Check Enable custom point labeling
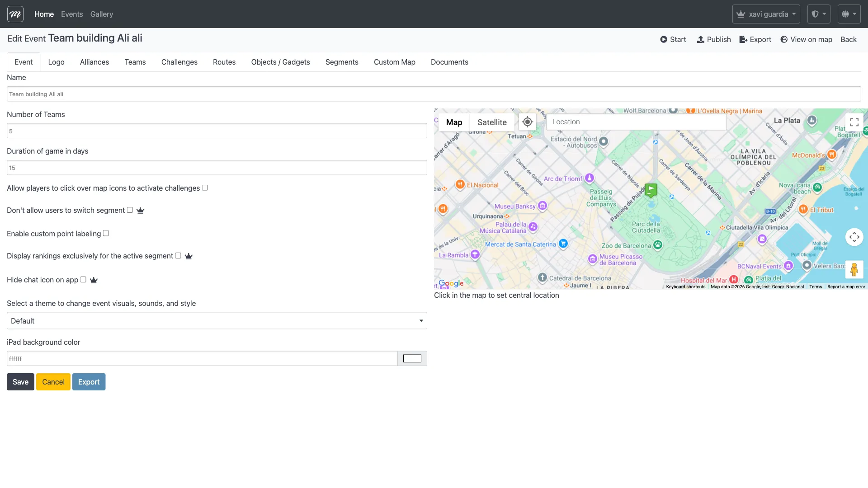This screenshot has width=868, height=488. click(106, 234)
